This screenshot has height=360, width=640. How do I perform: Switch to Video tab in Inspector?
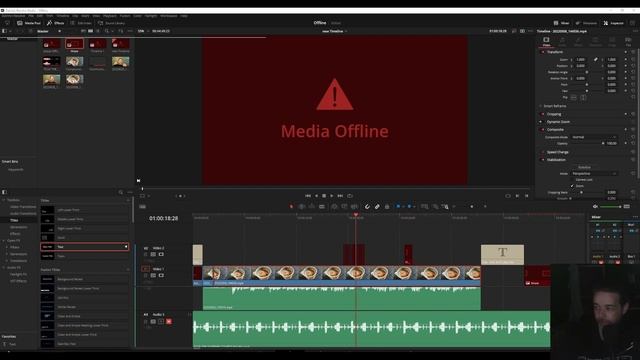(x=546, y=41)
